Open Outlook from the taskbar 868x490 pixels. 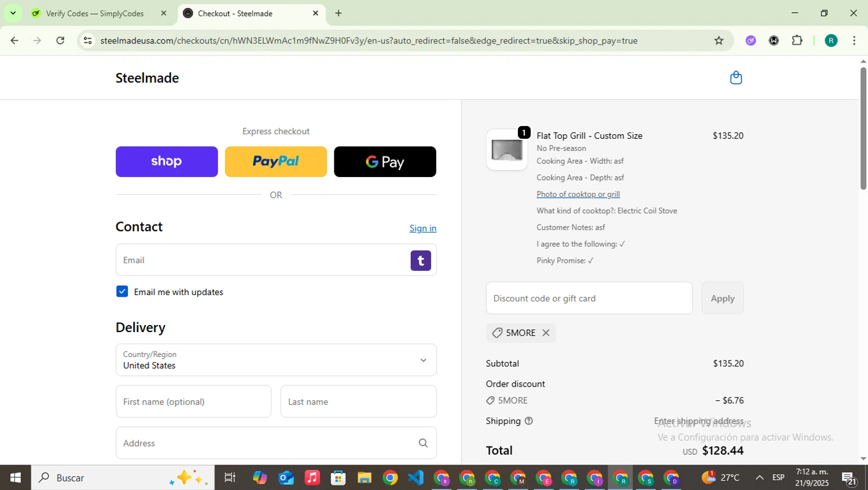click(x=286, y=478)
